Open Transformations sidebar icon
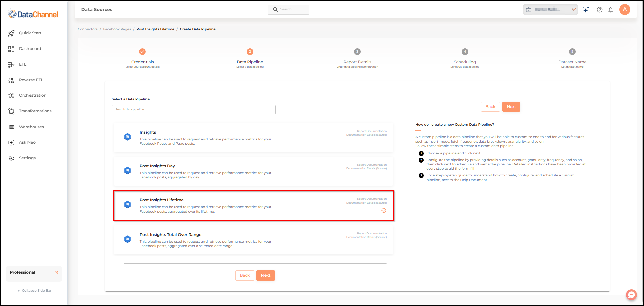 (x=11, y=111)
